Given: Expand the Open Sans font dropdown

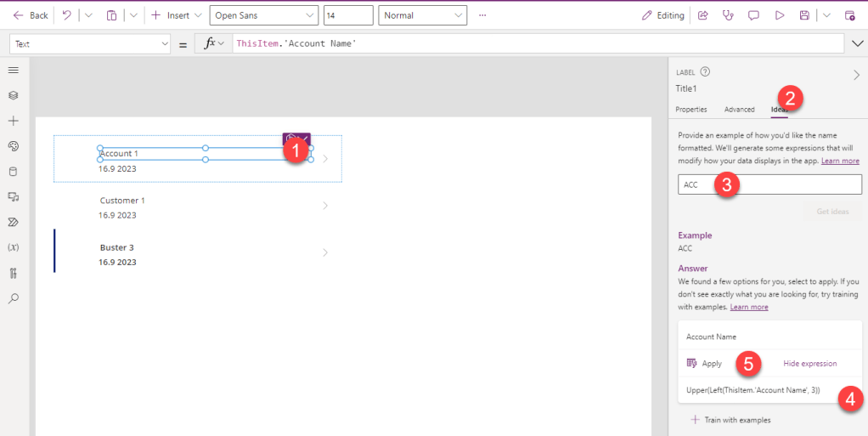Looking at the screenshot, I should (262, 15).
